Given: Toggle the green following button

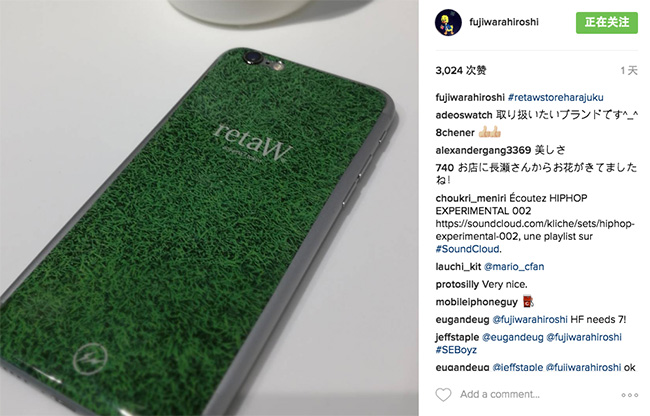Looking at the screenshot, I should coord(606,22).
